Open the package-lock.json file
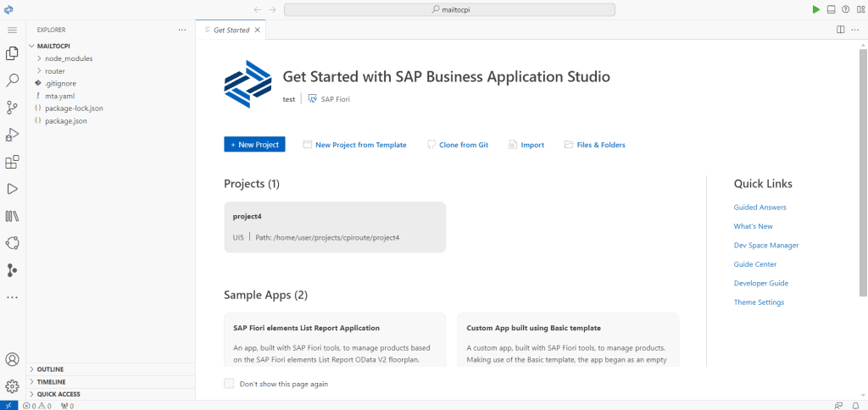The width and height of the screenshot is (868, 410). [75, 108]
